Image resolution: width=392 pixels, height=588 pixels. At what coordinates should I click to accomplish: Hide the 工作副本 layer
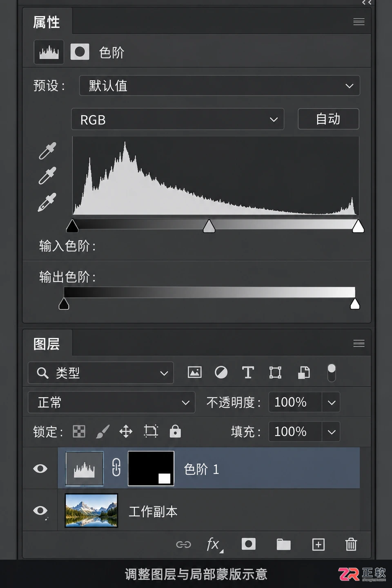click(x=40, y=510)
